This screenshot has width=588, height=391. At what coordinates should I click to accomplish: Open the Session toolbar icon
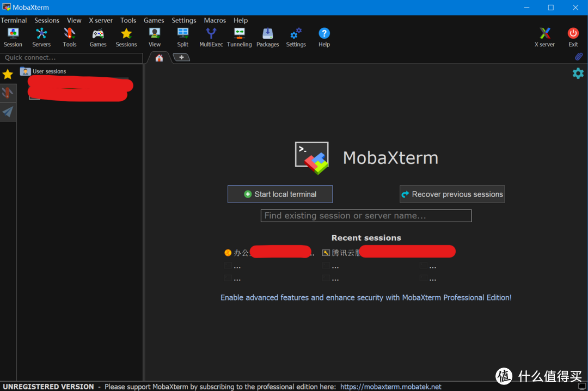click(13, 38)
